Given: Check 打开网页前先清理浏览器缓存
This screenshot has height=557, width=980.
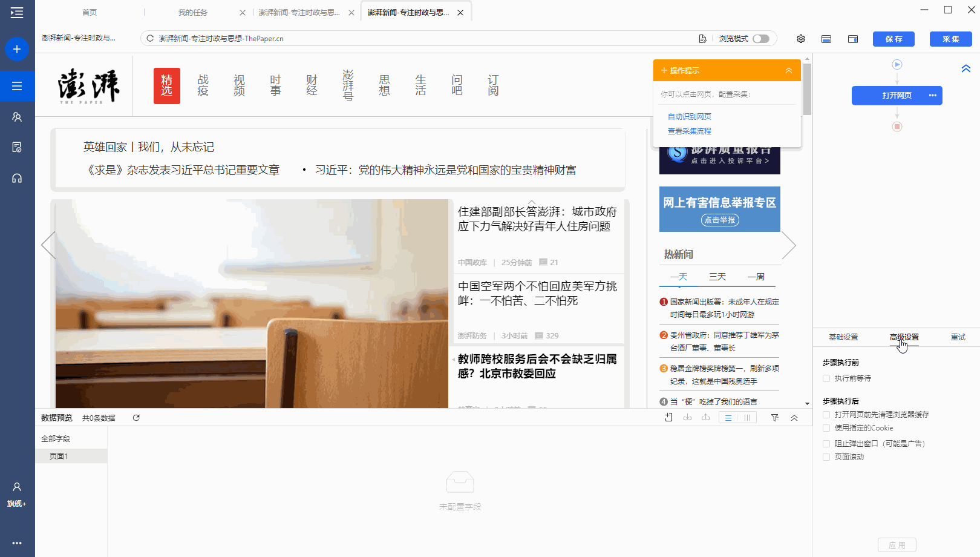Looking at the screenshot, I should tap(826, 415).
